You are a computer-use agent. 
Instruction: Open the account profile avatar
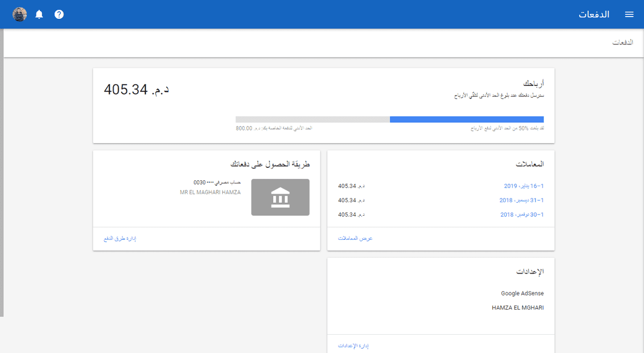click(x=20, y=14)
